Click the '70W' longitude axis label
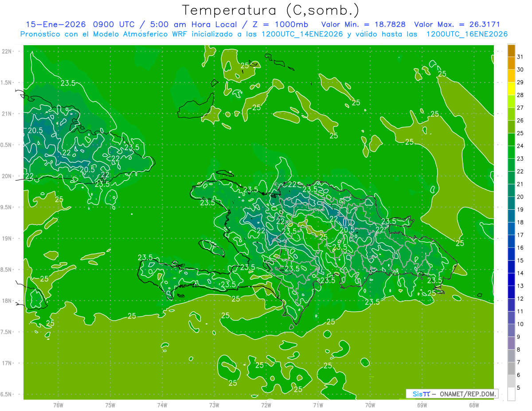 370,405
